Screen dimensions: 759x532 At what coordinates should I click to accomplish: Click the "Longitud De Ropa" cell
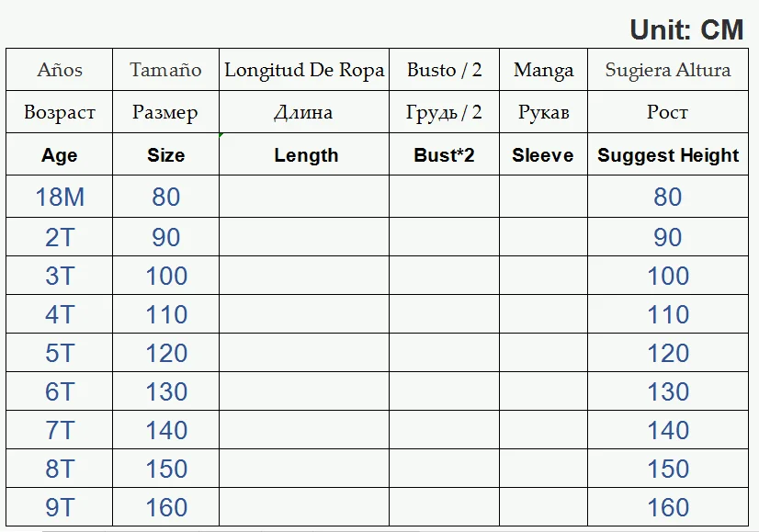[304, 70]
